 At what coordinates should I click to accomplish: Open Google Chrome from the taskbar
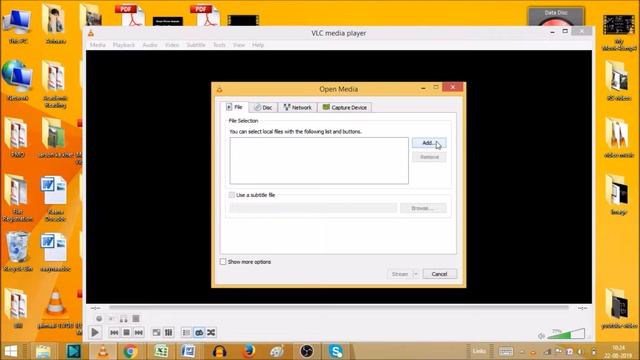click(x=131, y=351)
